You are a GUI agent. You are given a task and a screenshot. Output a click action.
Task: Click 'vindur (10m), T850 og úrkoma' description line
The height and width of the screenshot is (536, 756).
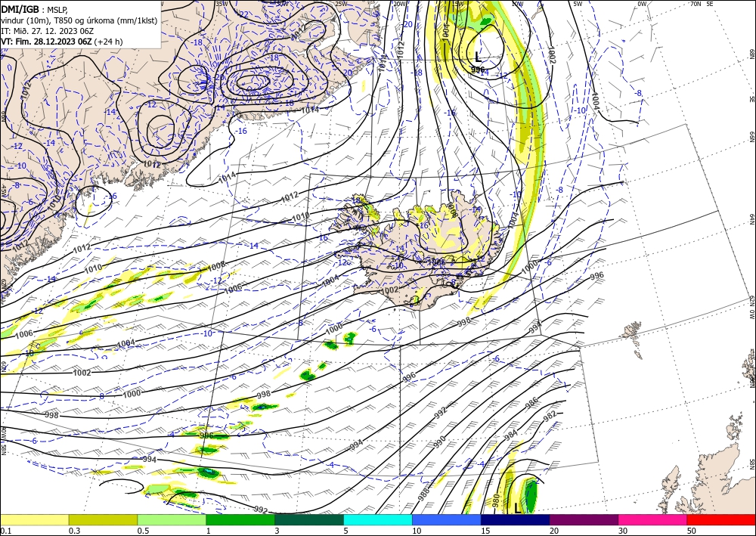(79, 20)
